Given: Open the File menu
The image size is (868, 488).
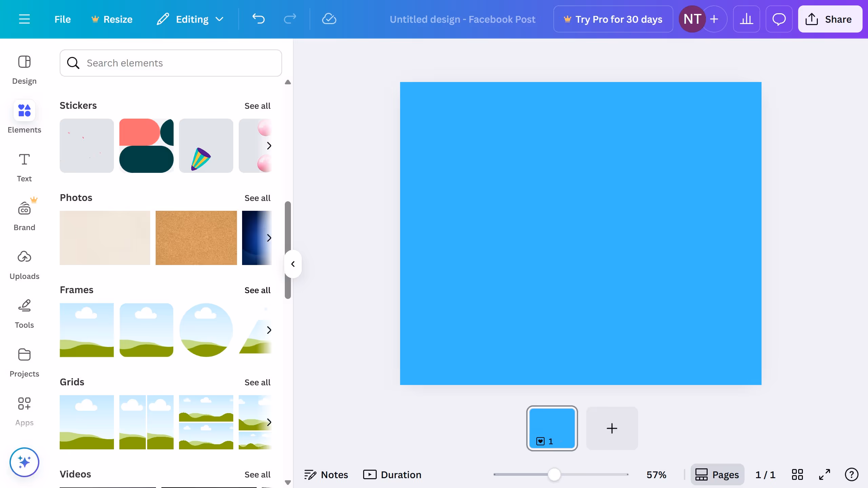Looking at the screenshot, I should (x=62, y=19).
